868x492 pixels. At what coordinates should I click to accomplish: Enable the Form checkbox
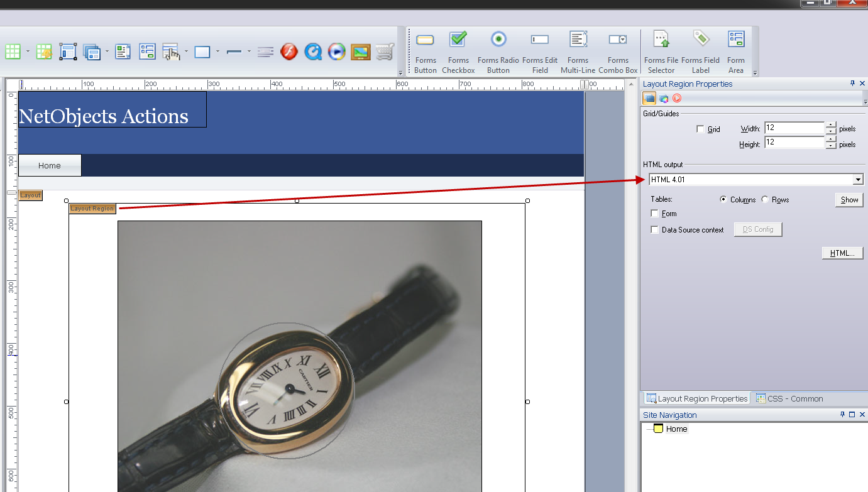coord(655,214)
